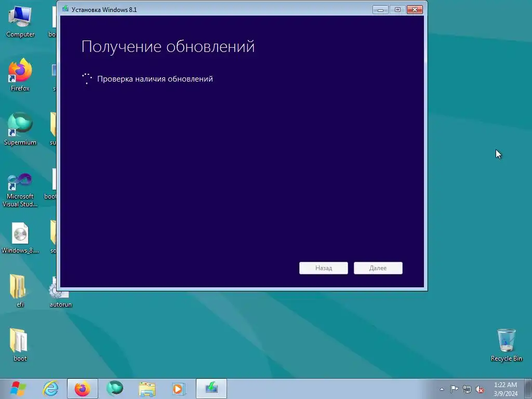
Task: Switch to Firefox in the taskbar
Action: click(83, 389)
